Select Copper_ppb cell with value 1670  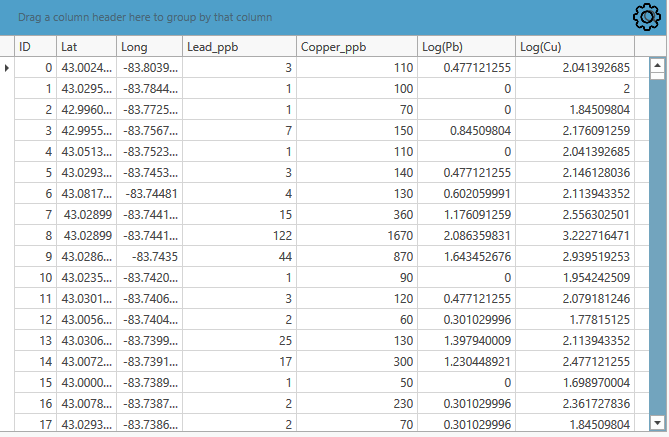(x=357, y=236)
